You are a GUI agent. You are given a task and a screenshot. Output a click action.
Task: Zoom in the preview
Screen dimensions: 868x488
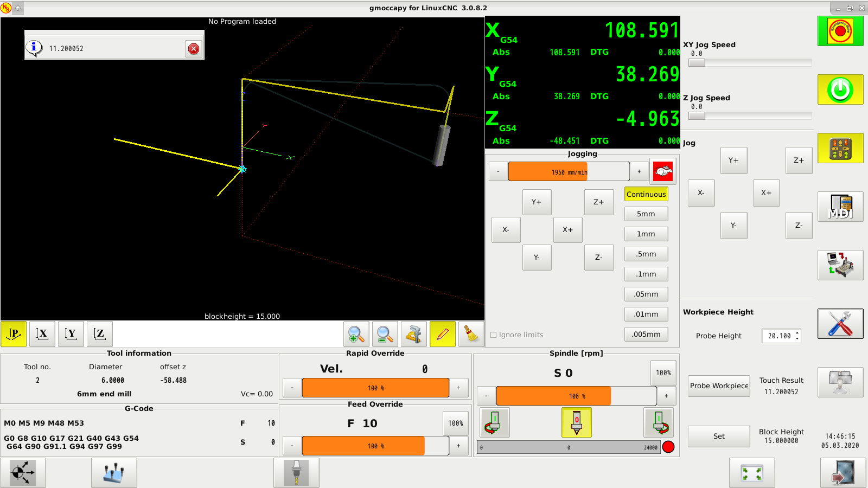point(356,334)
